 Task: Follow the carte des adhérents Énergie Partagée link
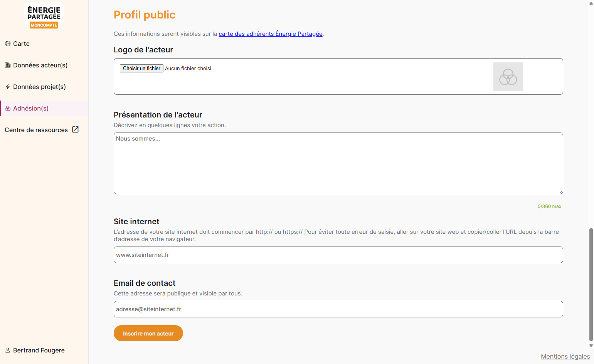tap(271, 34)
